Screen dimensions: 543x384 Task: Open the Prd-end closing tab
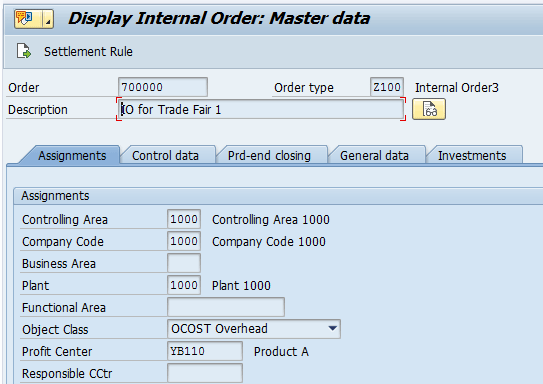click(269, 155)
